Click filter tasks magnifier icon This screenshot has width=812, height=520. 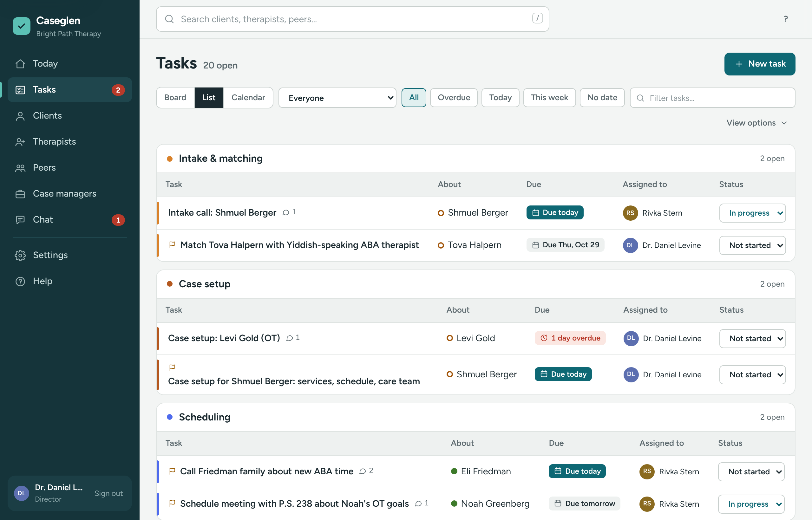pyautogui.click(x=640, y=98)
